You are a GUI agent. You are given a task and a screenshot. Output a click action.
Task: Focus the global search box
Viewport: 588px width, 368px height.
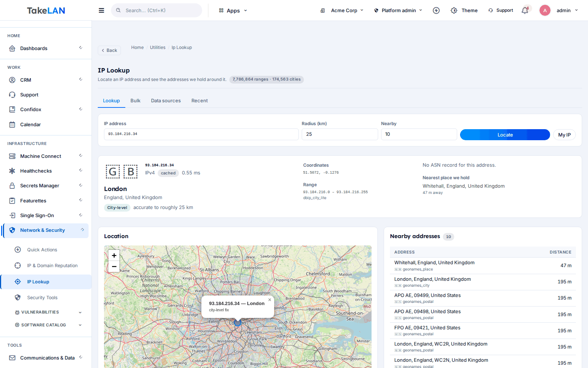[157, 10]
